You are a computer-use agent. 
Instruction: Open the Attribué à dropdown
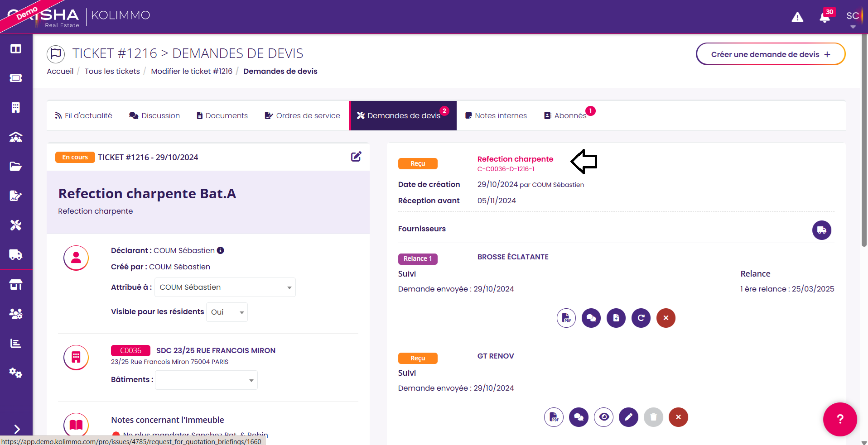click(x=225, y=287)
